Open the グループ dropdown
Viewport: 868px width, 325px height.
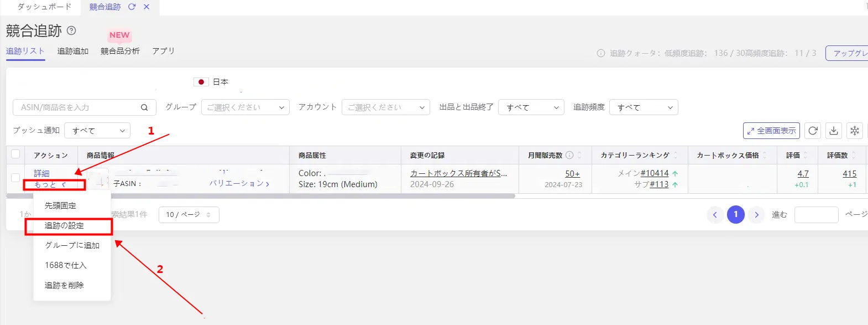tap(245, 107)
